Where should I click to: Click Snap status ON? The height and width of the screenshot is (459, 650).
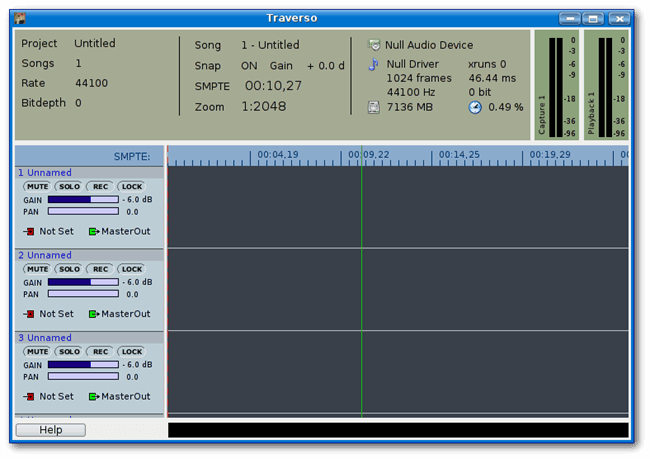click(249, 66)
